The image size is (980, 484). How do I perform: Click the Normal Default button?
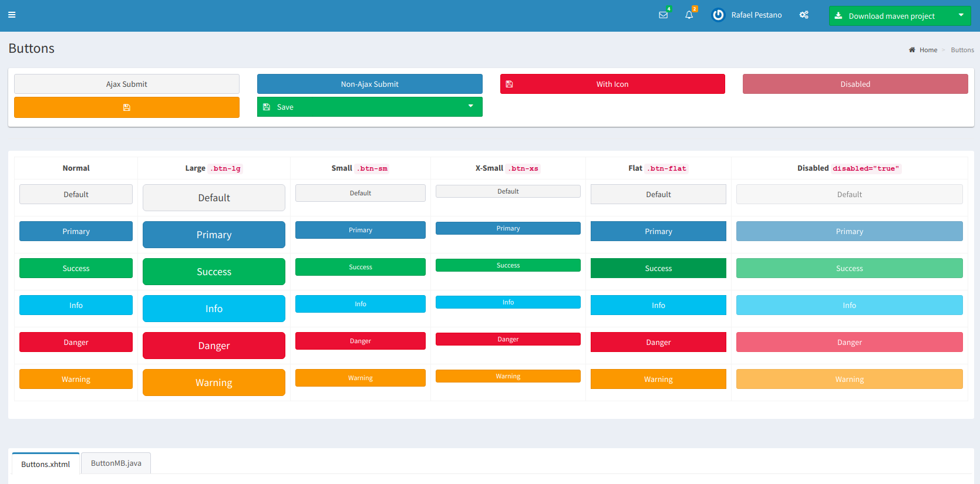coord(76,194)
